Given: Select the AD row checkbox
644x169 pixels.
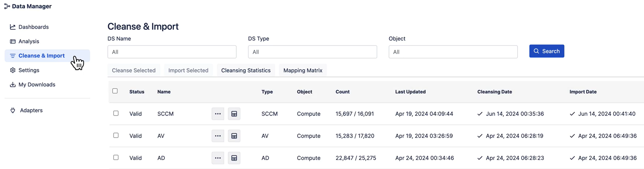Looking at the screenshot, I should click(116, 158).
